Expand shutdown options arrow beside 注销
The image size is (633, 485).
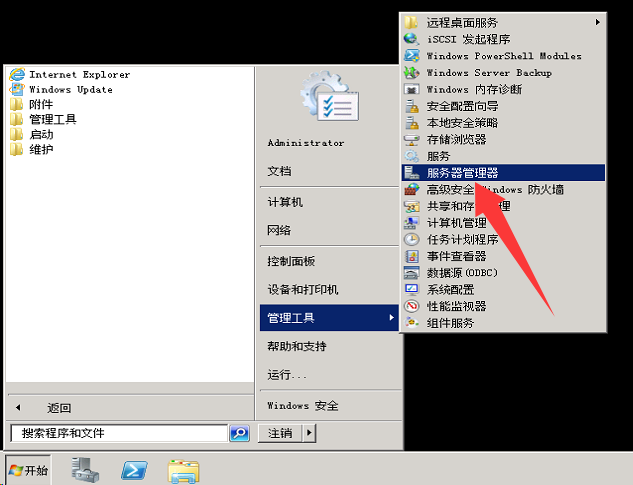pyautogui.click(x=309, y=433)
